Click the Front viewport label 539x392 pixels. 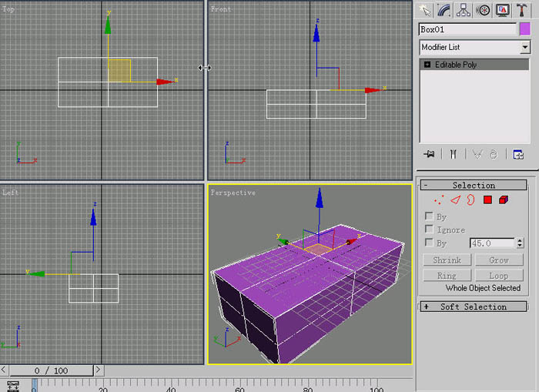(x=221, y=9)
